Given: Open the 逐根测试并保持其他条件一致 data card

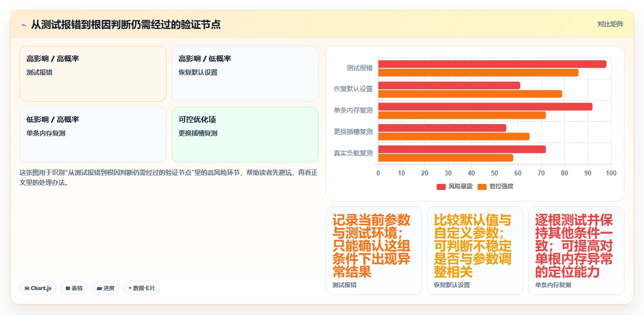Looking at the screenshot, I should (576, 251).
